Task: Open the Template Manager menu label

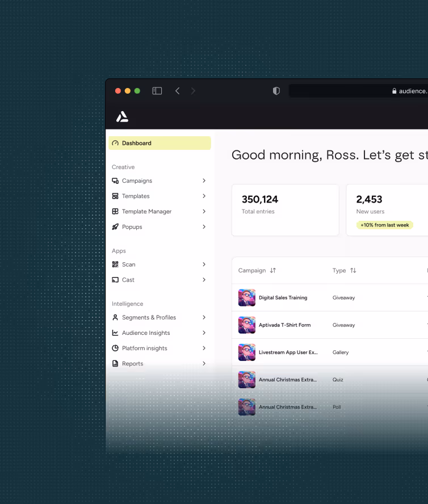Action: [x=146, y=212]
